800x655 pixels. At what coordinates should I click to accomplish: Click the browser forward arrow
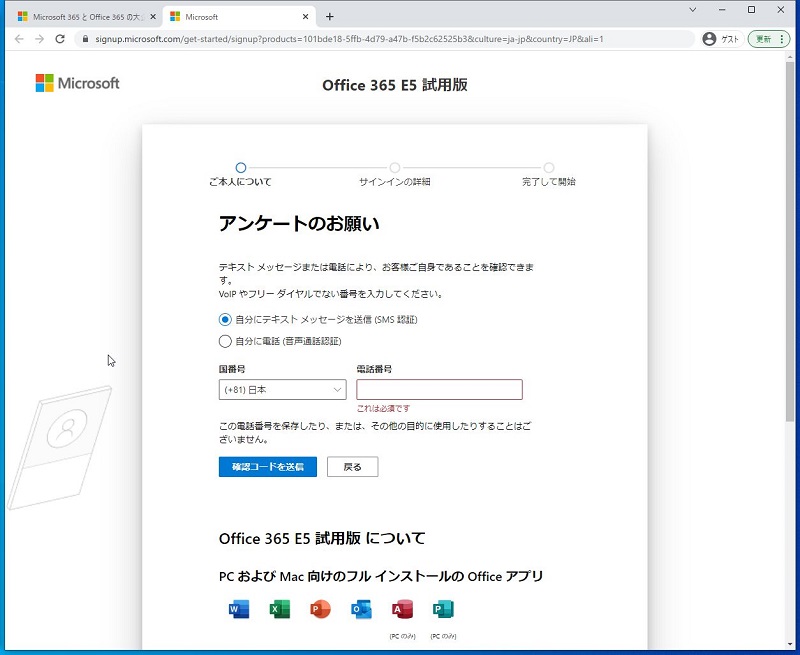click(40, 39)
